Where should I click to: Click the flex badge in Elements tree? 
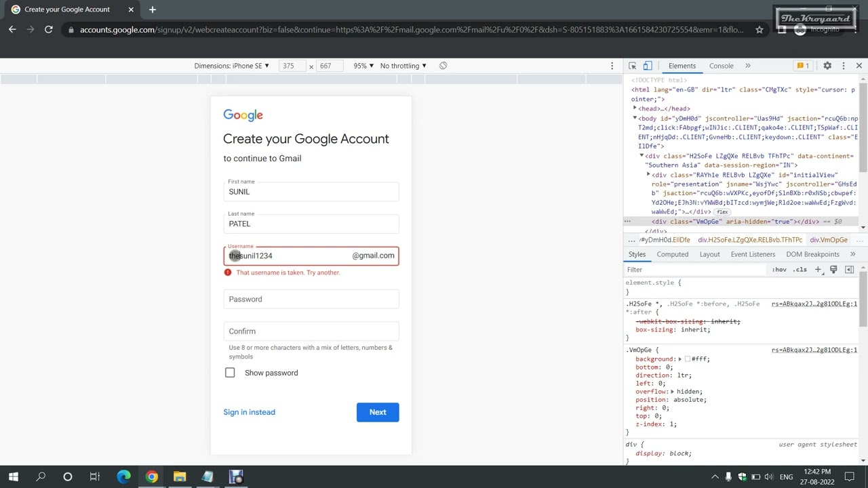[x=722, y=212]
